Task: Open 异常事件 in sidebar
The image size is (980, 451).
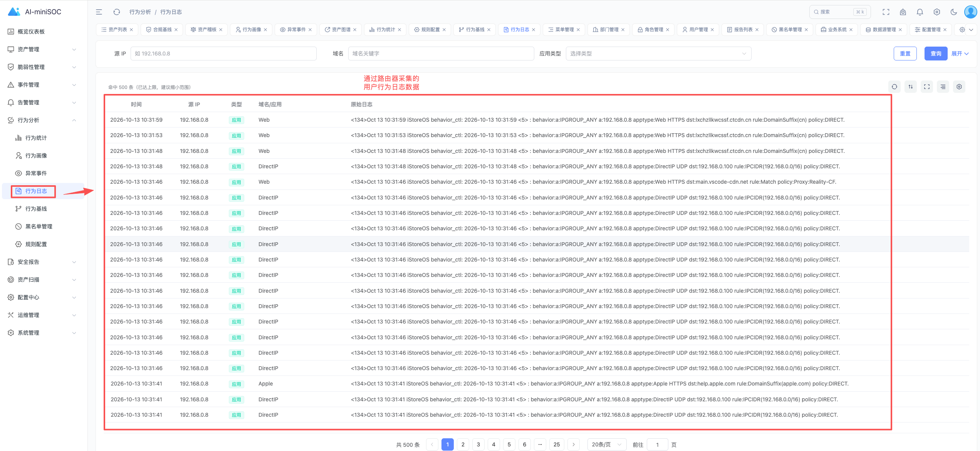Action: coord(36,173)
